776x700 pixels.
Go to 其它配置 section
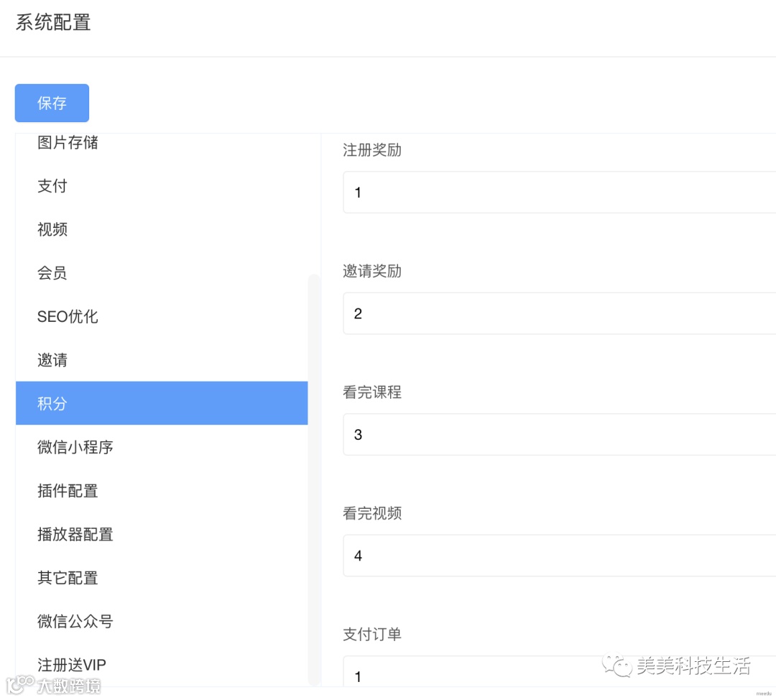(68, 578)
